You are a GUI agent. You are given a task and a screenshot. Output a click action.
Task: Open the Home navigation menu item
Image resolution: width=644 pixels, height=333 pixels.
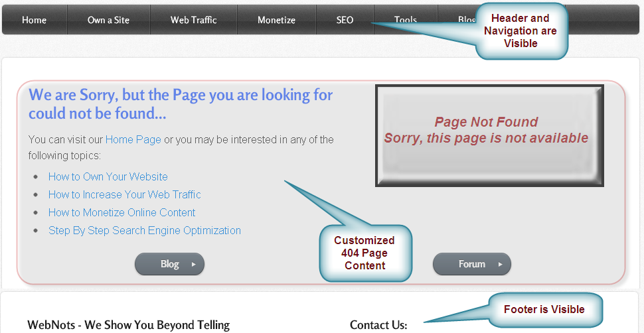[x=34, y=20]
